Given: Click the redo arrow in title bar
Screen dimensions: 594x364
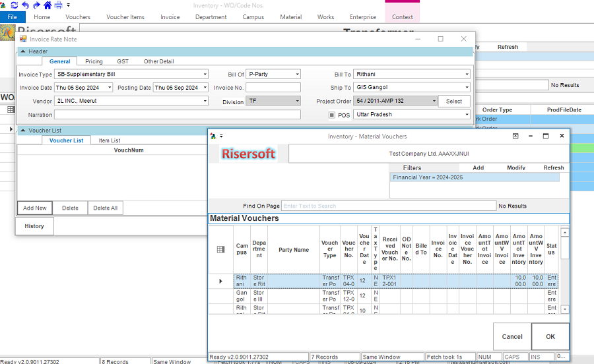Looking at the screenshot, I should [x=36, y=5].
